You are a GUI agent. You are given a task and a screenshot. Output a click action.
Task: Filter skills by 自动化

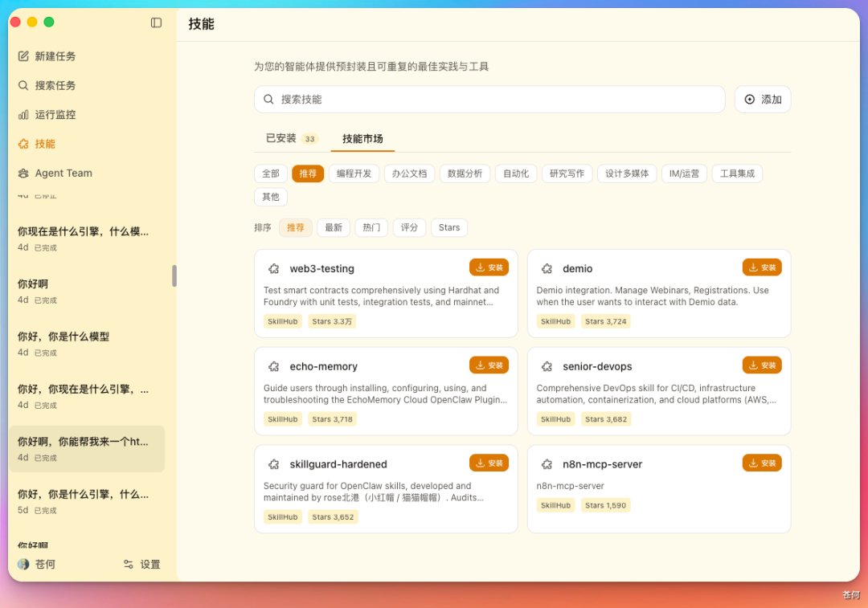516,173
